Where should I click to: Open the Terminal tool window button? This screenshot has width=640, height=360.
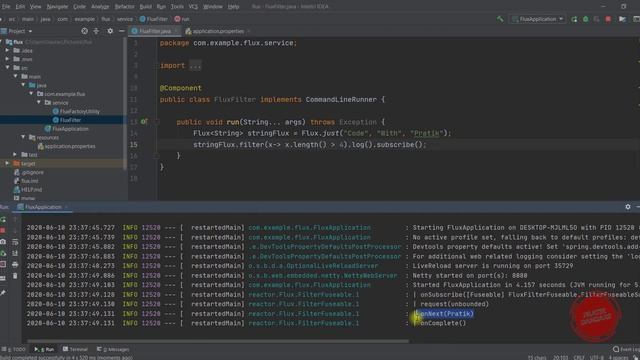76,349
